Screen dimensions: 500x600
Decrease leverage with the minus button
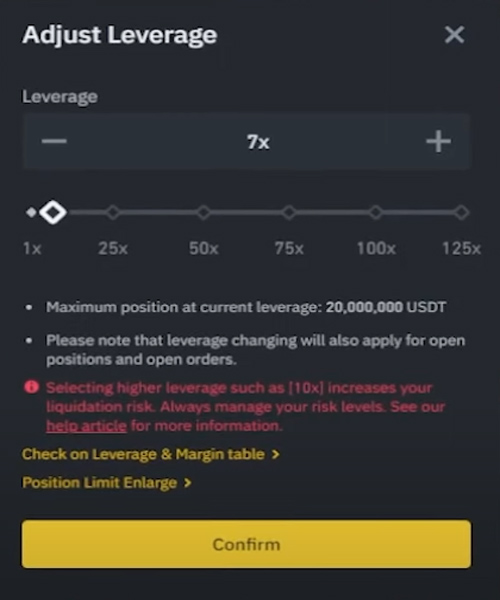pyautogui.click(x=54, y=141)
